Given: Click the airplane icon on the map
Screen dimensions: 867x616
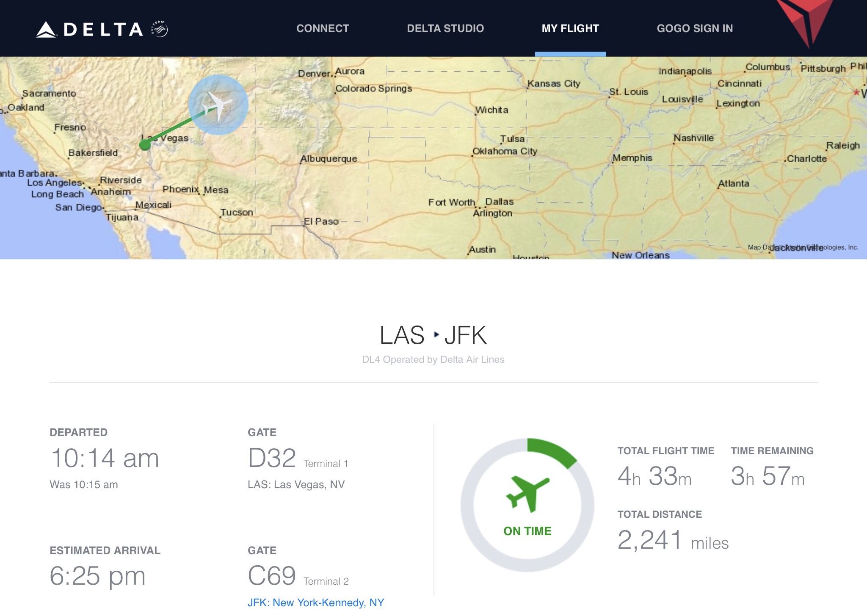Looking at the screenshot, I should tap(218, 105).
